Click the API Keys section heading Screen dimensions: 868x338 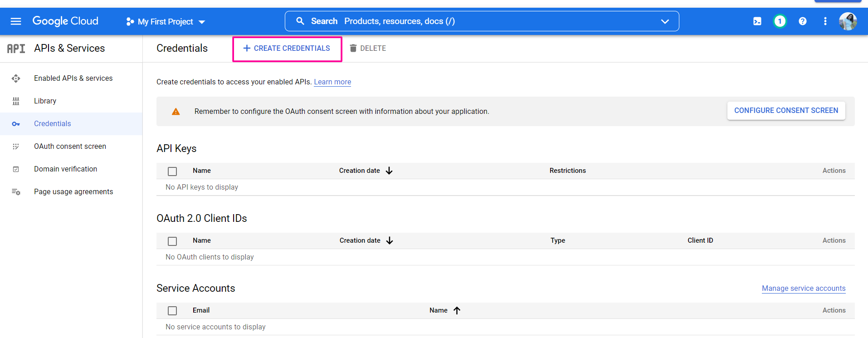pos(176,148)
